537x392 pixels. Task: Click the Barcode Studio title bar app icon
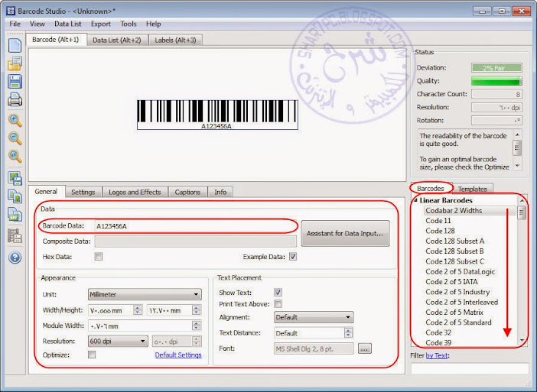pos(11,11)
